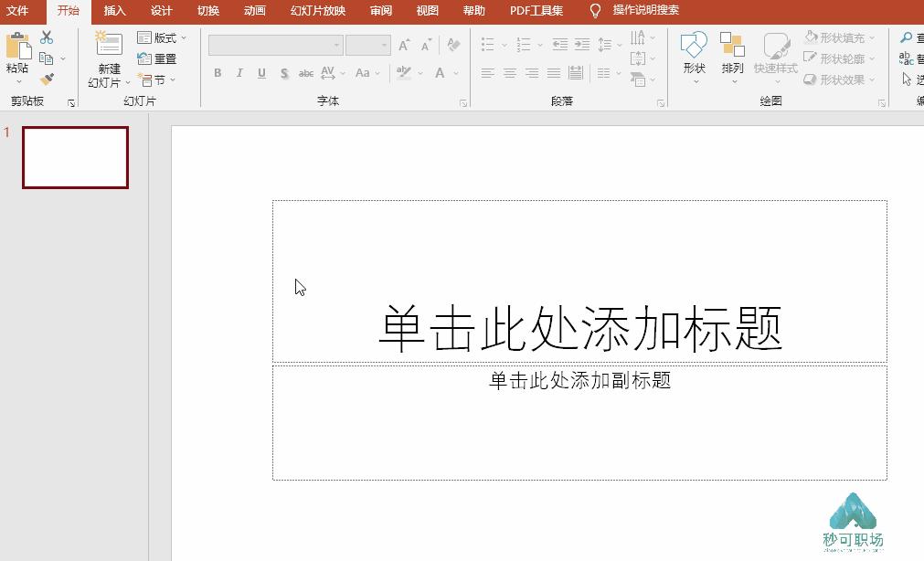
Task: Click the Copy (复制) icon
Action: (x=46, y=58)
